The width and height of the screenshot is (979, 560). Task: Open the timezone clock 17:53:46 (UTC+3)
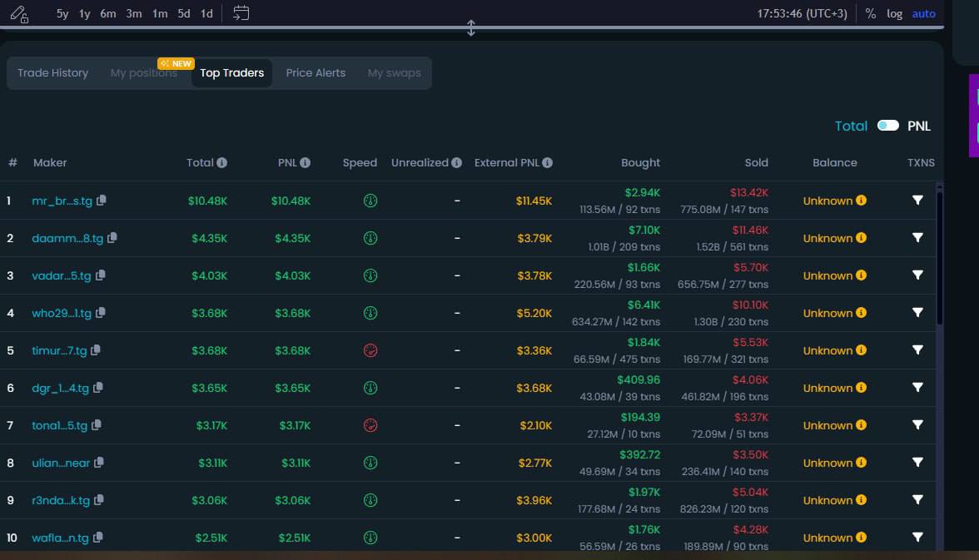802,13
